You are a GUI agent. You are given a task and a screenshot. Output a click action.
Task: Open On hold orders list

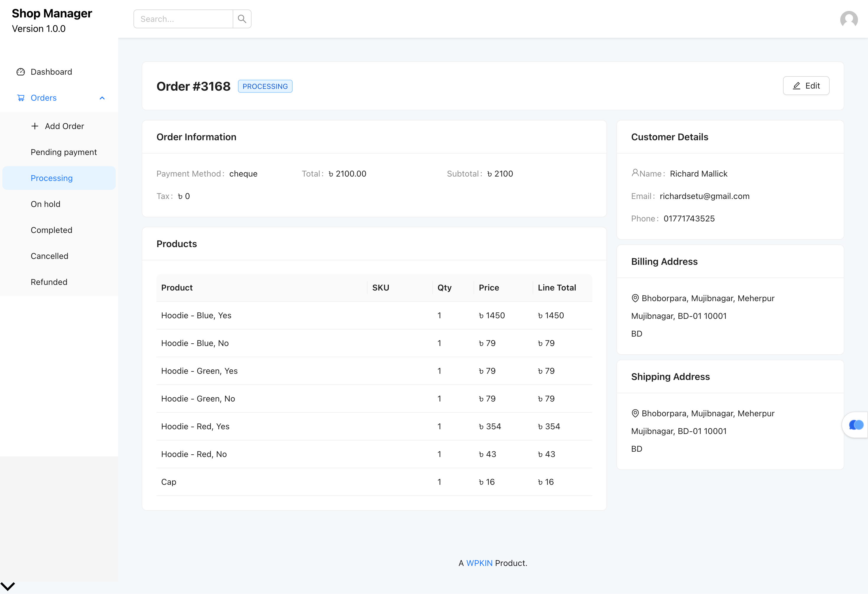(59, 204)
